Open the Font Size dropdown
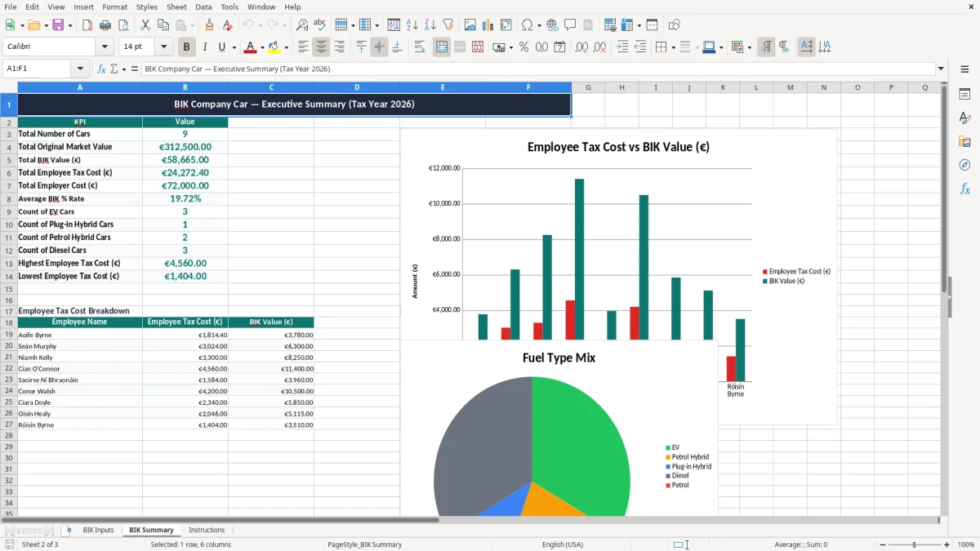This screenshot has height=551, width=980. (163, 47)
